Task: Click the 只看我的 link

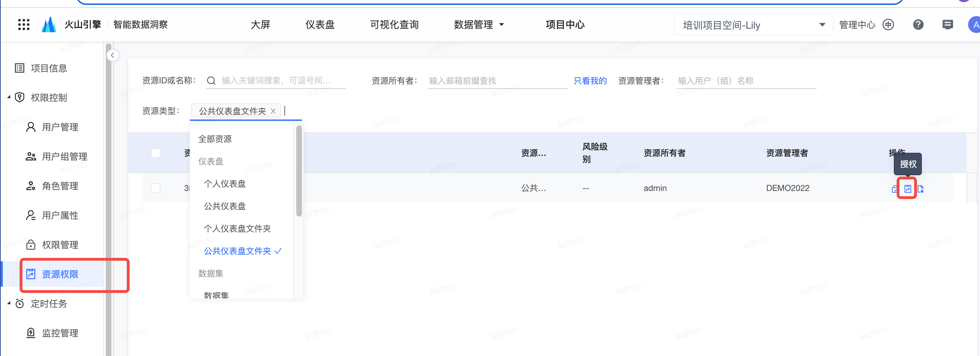Action: pos(590,81)
